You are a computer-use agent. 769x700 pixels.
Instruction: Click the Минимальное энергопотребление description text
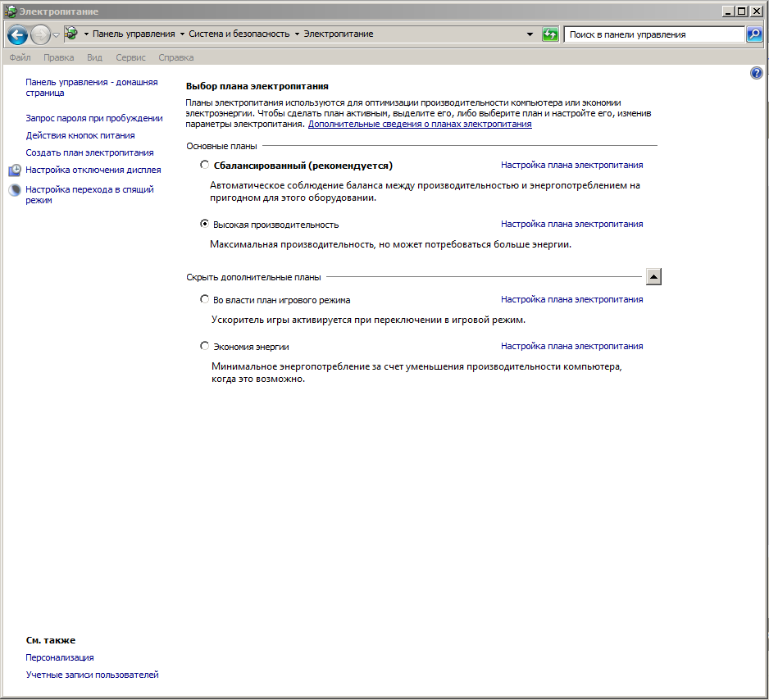[416, 373]
